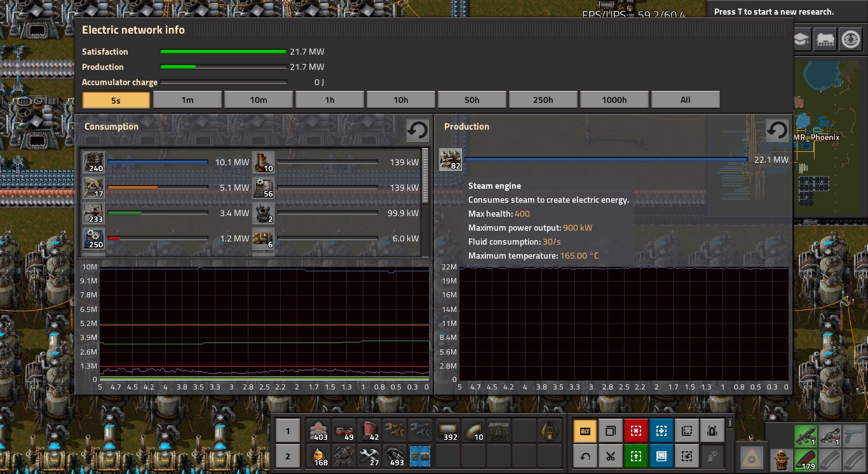The image size is (868, 474).
Task: Click the Consumption line graph
Action: tap(264, 323)
